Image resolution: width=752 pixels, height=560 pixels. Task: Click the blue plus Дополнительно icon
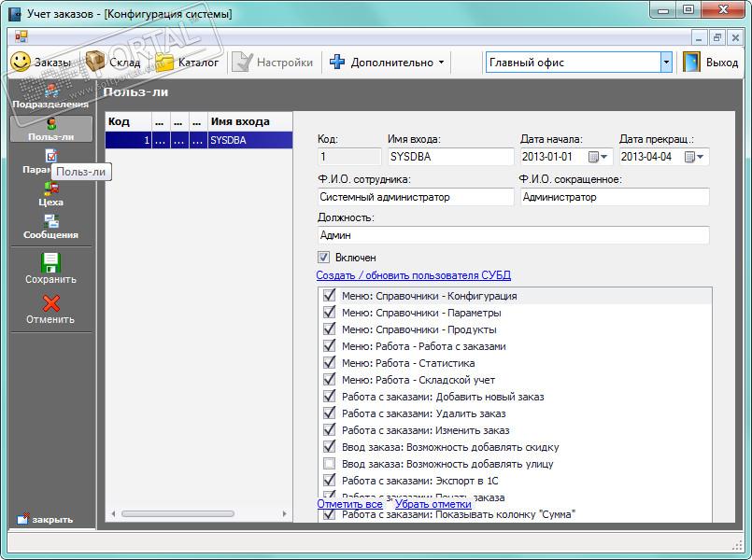pos(337,62)
